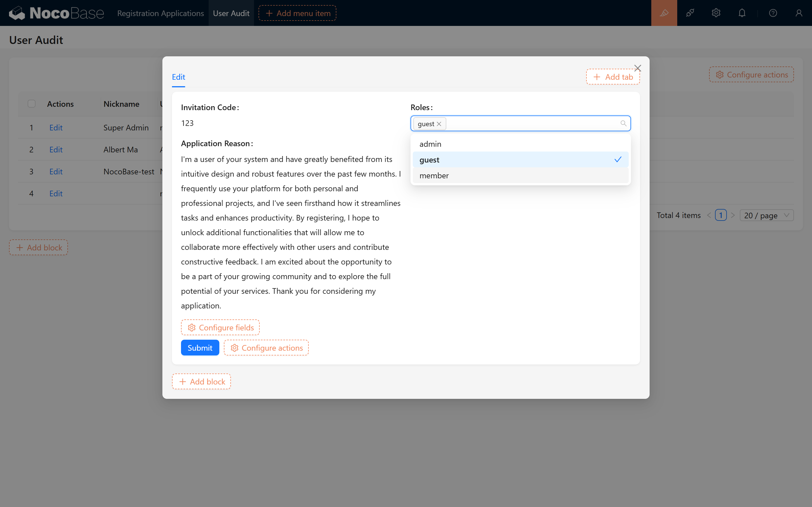This screenshot has height=507, width=812.
Task: Remove the guest tag from Roles
Action: tap(439, 124)
